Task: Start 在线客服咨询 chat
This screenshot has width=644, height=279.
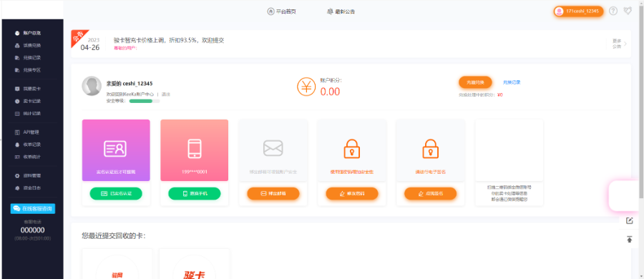Action: (x=32, y=208)
